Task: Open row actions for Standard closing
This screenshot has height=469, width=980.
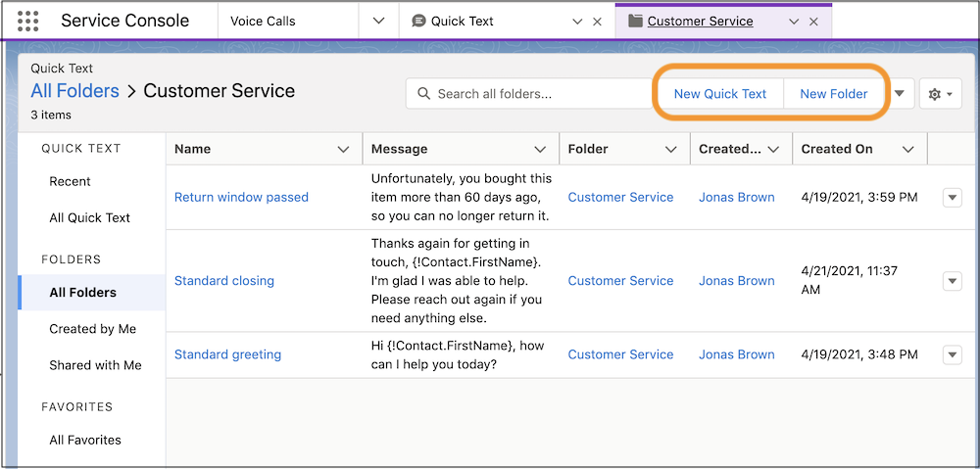Action: click(x=952, y=281)
